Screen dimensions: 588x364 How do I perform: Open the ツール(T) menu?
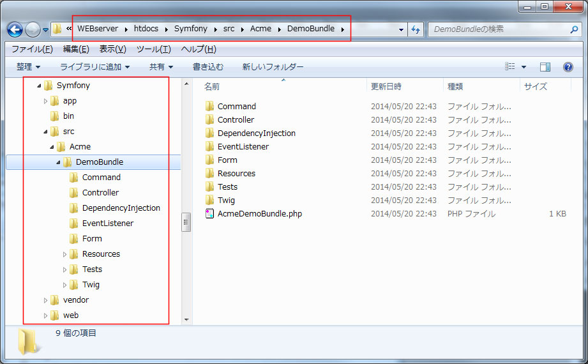click(153, 49)
